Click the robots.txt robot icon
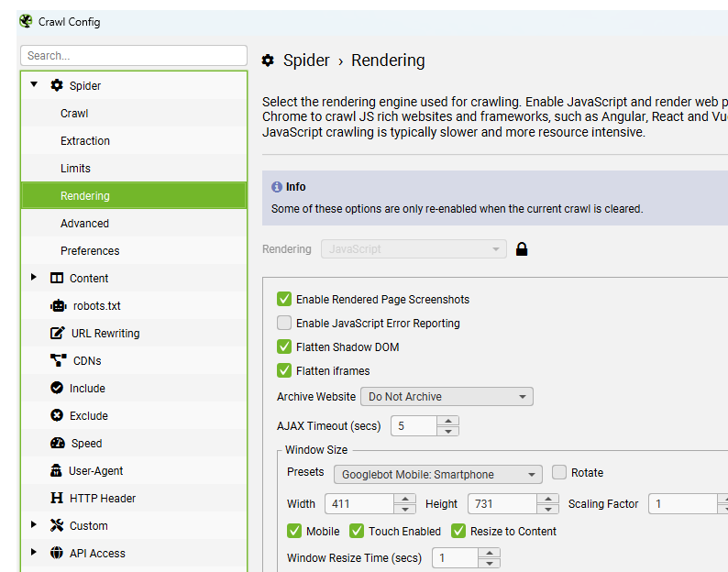Image resolution: width=728 pixels, height=572 pixels. 57,306
